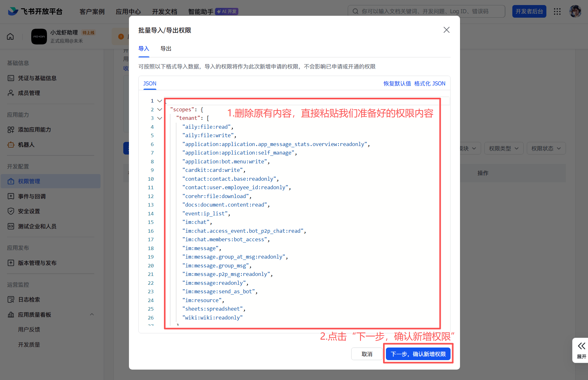This screenshot has width=588, height=380.
Task: Click the 安全设置 shield icon
Action: (10, 211)
